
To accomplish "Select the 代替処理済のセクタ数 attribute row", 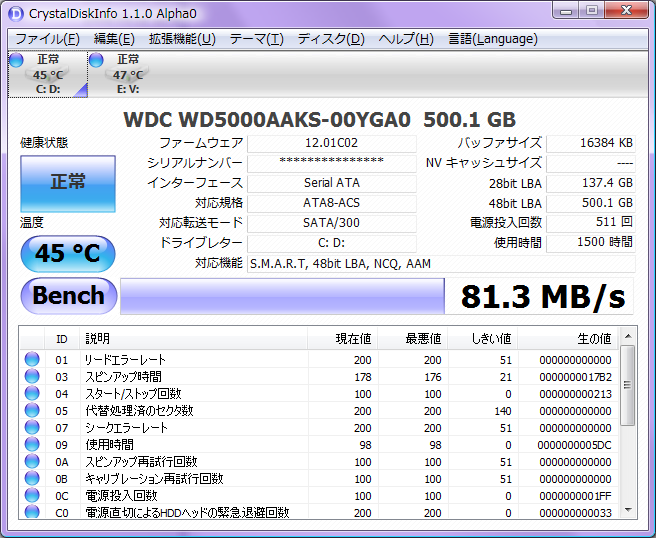I will point(319,411).
